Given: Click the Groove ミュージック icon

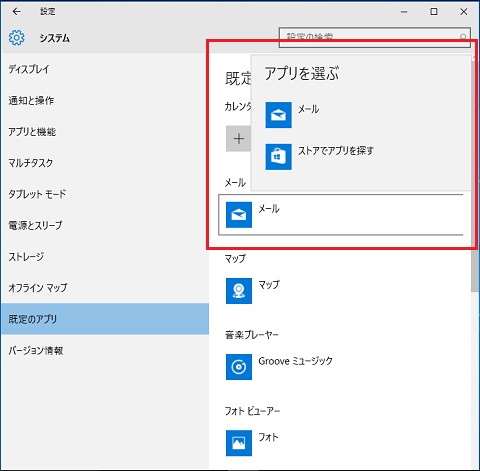Looking at the screenshot, I should [x=239, y=367].
